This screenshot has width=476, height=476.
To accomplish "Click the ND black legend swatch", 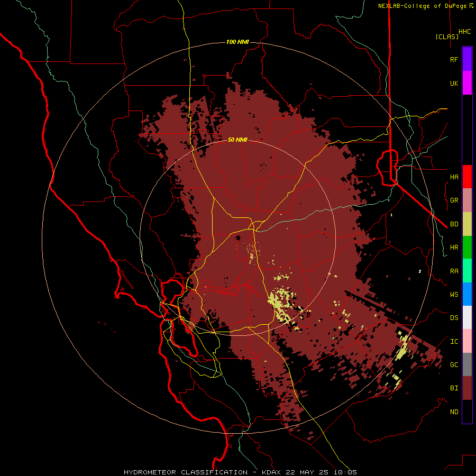I will 467,411.
